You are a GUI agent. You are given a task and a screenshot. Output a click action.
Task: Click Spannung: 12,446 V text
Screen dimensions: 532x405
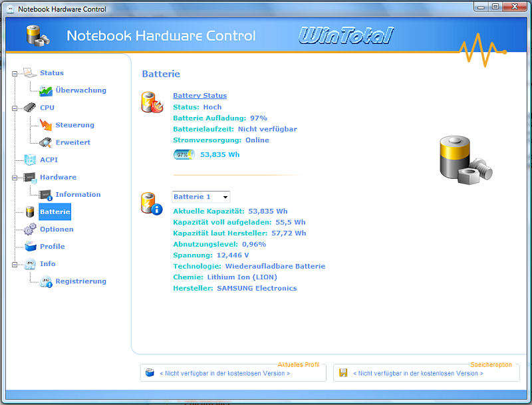[211, 255]
